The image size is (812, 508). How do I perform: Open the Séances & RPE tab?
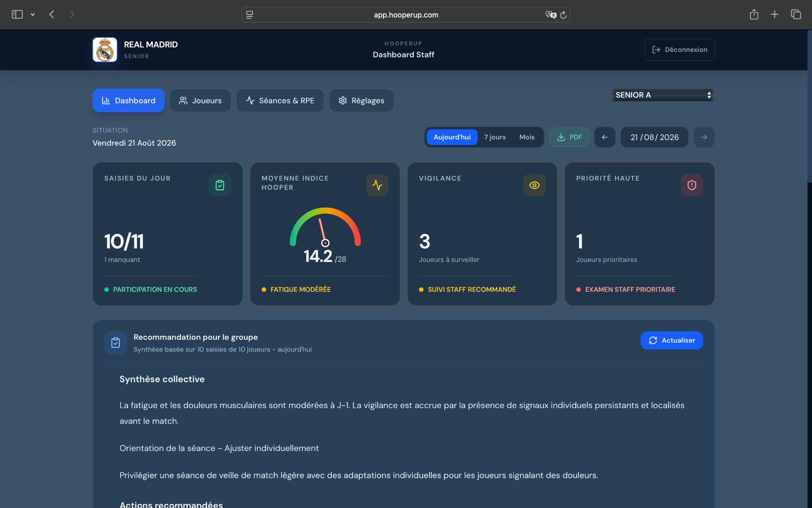[280, 100]
